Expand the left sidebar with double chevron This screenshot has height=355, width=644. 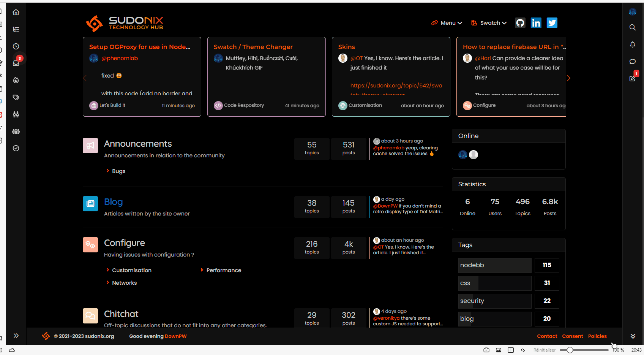16,336
